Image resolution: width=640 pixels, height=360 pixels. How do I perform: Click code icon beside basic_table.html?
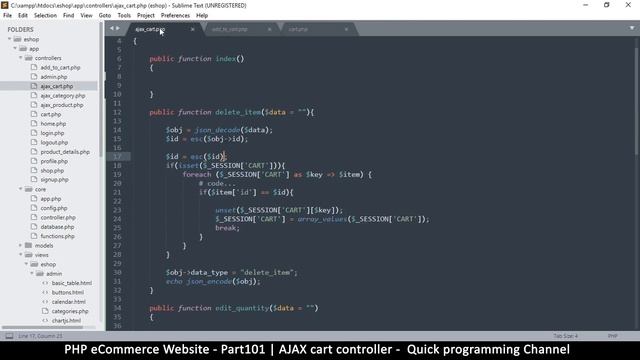45,283
